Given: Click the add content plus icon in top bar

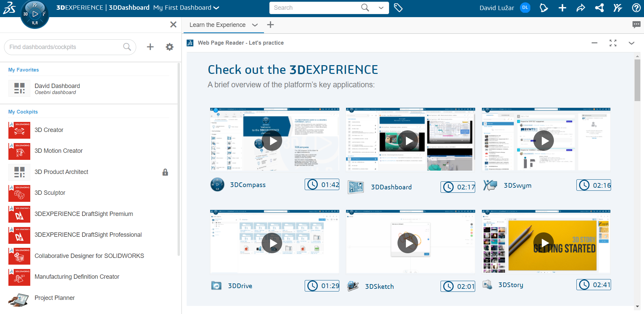Looking at the screenshot, I should click(x=562, y=8).
